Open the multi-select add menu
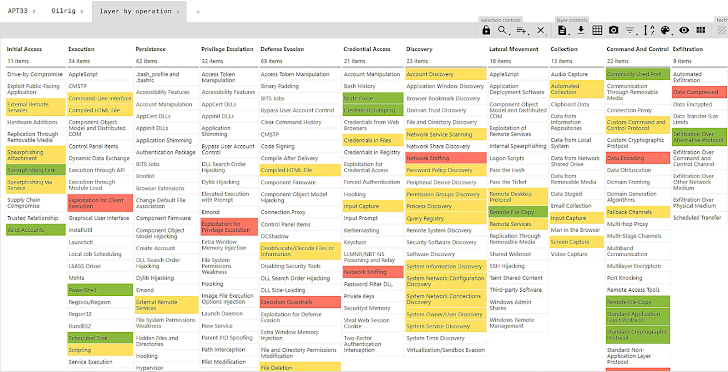 523,30
